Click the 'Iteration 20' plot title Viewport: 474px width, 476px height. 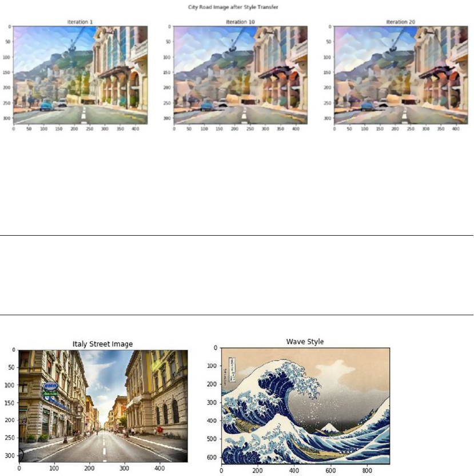coord(401,22)
